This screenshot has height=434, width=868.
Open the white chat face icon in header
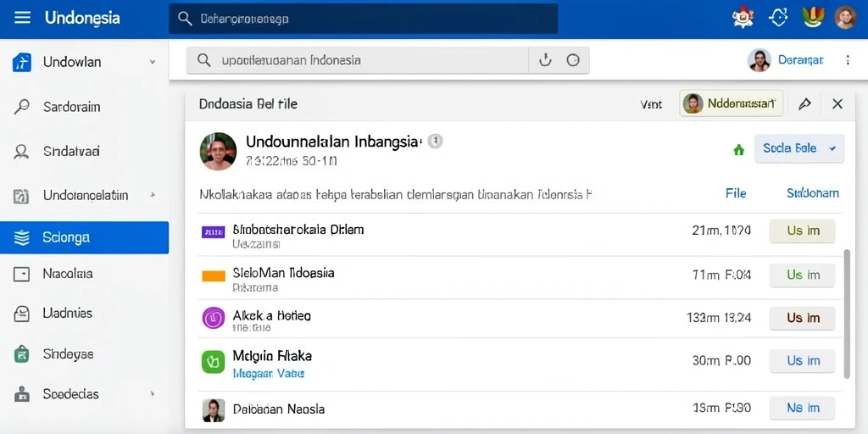[x=778, y=18]
